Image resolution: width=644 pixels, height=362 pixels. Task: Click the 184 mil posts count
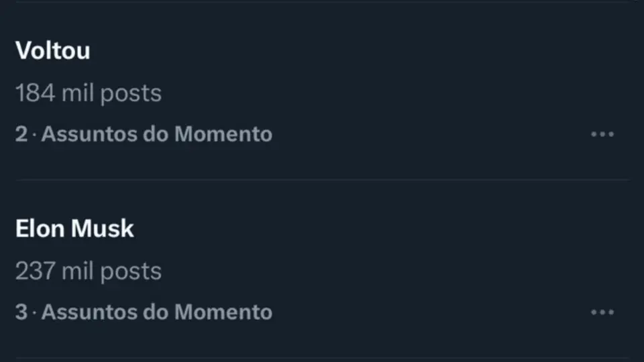tap(88, 93)
